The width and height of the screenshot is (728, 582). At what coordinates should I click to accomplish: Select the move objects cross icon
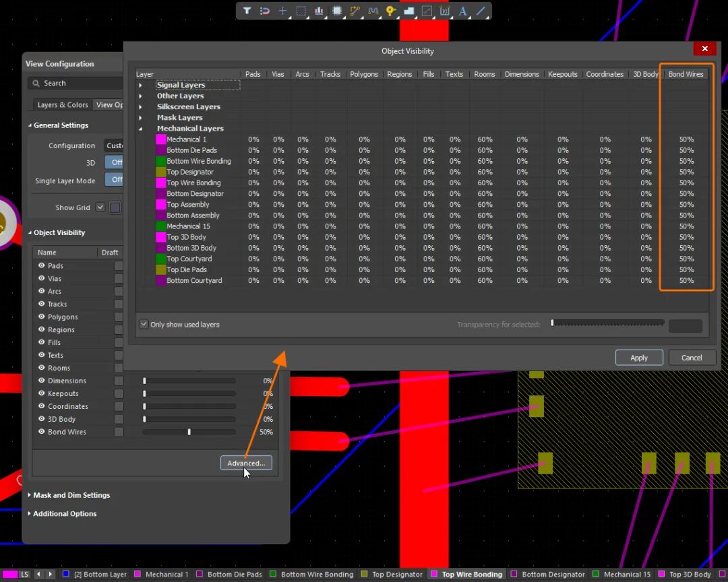pos(282,11)
